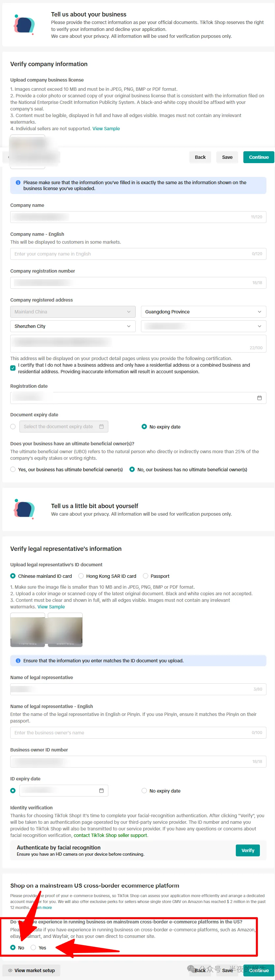Click the top Continue button
This screenshot has height=980, width=275.
point(259,157)
